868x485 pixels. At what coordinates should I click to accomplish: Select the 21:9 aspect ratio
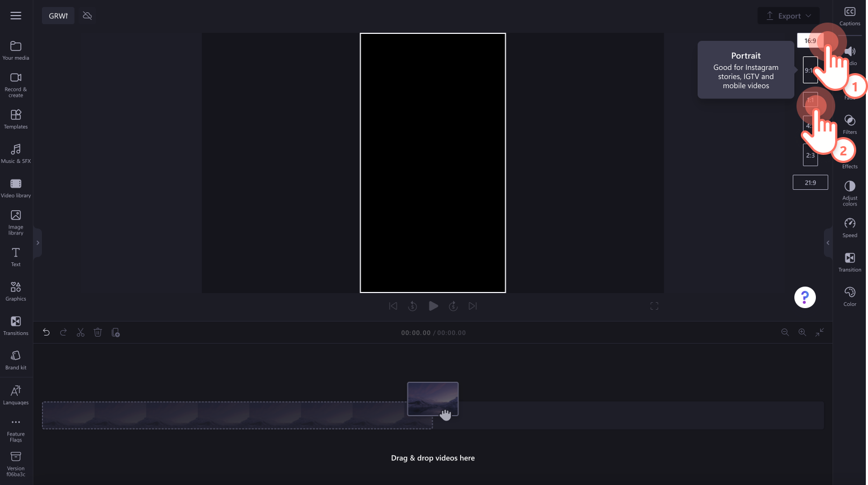[x=810, y=183]
